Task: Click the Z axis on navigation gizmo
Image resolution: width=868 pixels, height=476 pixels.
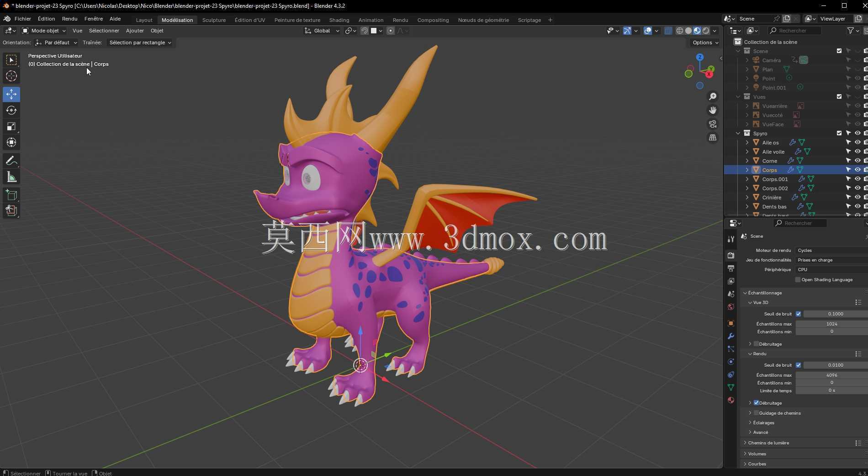Action: pos(700,57)
